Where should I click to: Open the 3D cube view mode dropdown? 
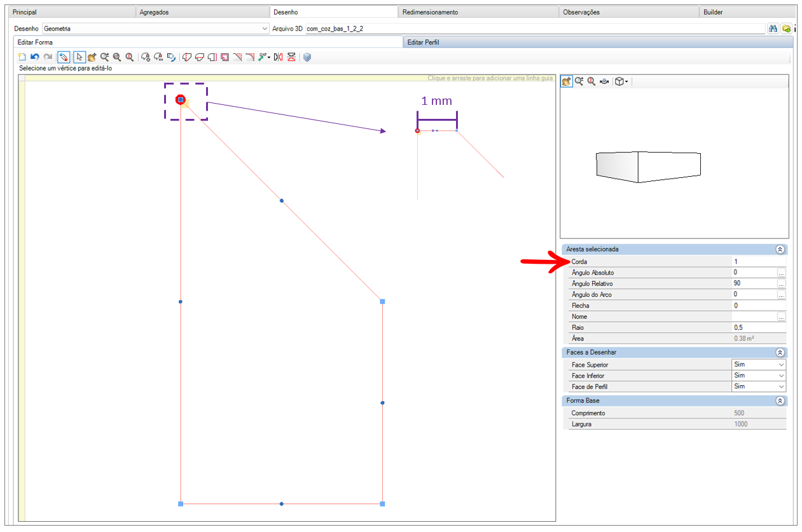(621, 81)
